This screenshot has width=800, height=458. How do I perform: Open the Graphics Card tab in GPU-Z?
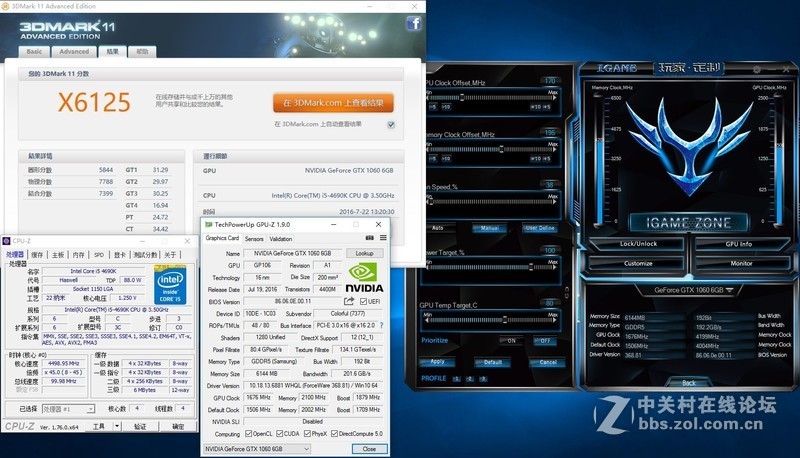(x=222, y=238)
